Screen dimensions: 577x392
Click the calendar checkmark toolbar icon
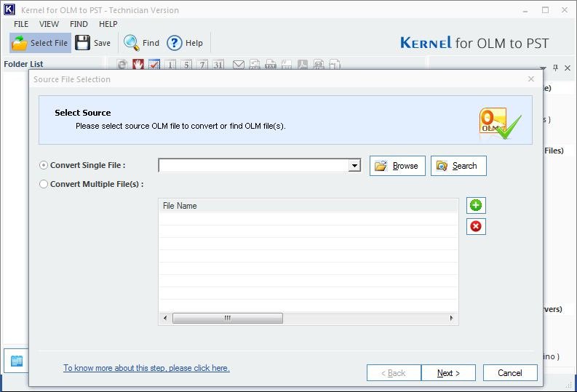point(154,64)
